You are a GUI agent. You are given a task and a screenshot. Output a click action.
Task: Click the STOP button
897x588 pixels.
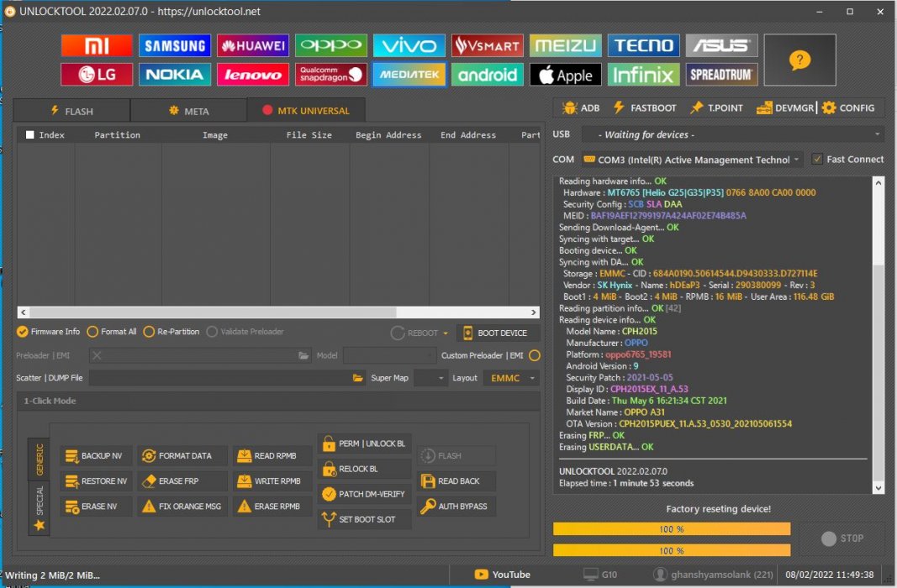tap(842, 538)
